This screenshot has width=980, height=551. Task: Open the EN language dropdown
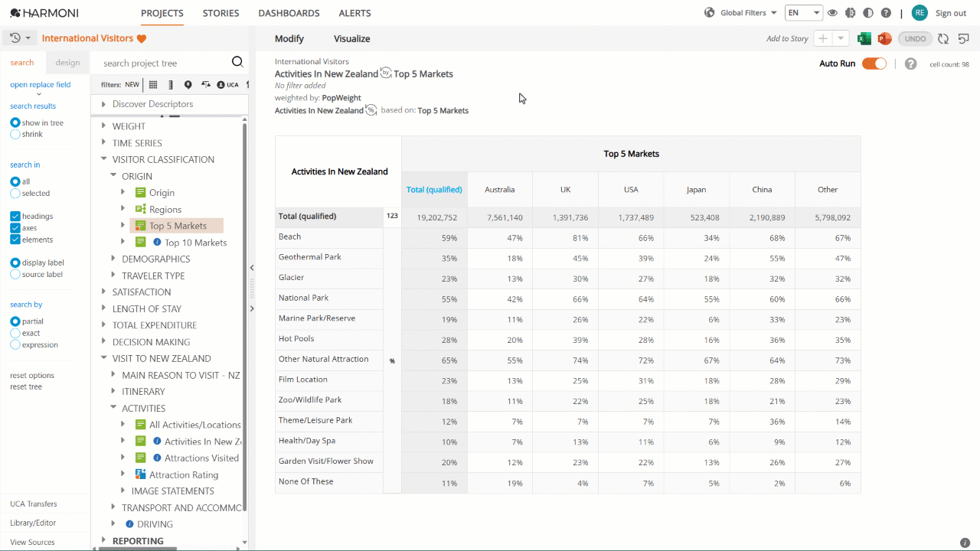pos(804,13)
